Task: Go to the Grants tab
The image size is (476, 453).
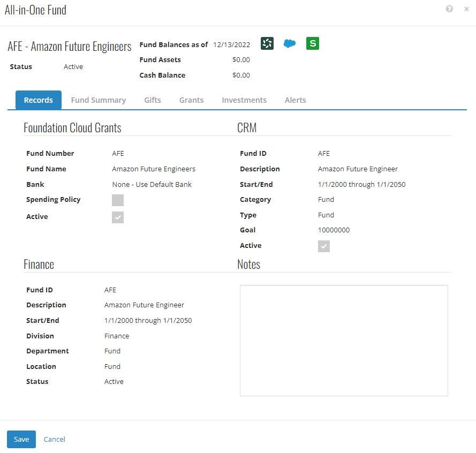Action: (x=191, y=100)
